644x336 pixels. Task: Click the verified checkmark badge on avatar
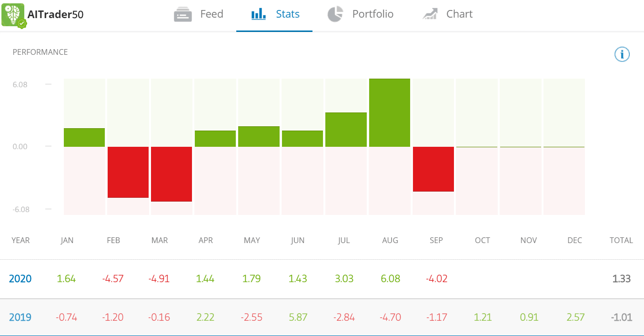[x=22, y=23]
